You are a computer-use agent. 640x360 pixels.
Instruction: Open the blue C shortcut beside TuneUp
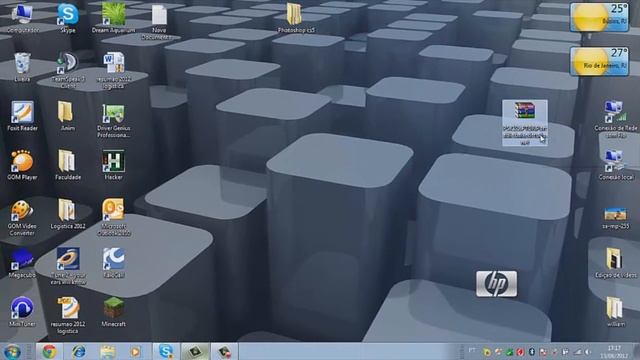tap(113, 263)
